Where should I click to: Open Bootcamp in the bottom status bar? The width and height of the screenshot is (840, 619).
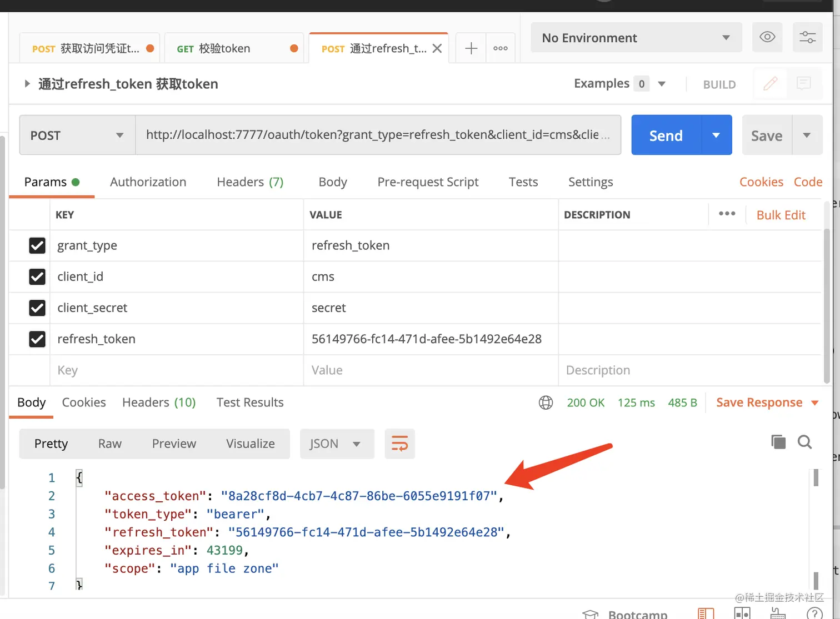625,613
